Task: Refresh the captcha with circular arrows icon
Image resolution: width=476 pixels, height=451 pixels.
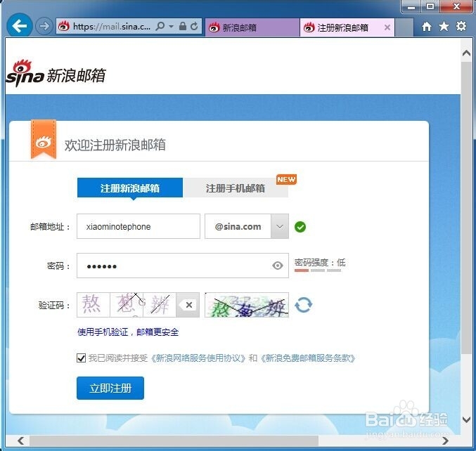Action: click(303, 305)
